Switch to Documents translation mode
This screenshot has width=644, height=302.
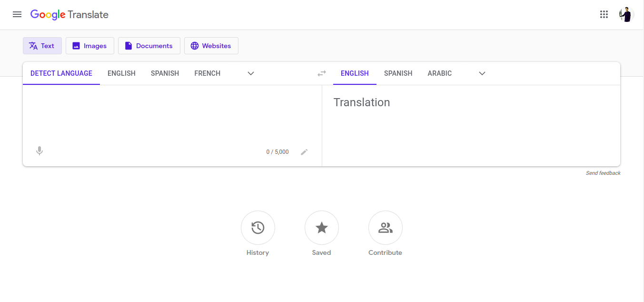(x=149, y=46)
